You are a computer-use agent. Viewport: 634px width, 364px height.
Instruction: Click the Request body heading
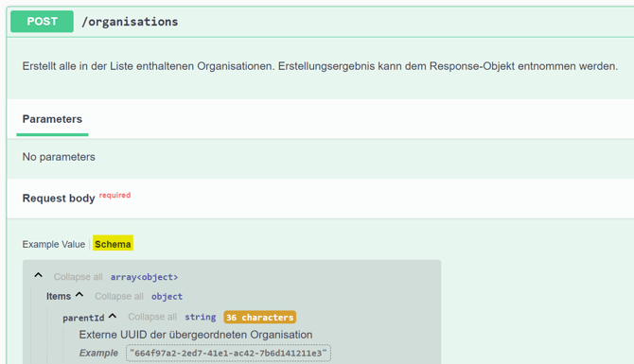coord(59,199)
